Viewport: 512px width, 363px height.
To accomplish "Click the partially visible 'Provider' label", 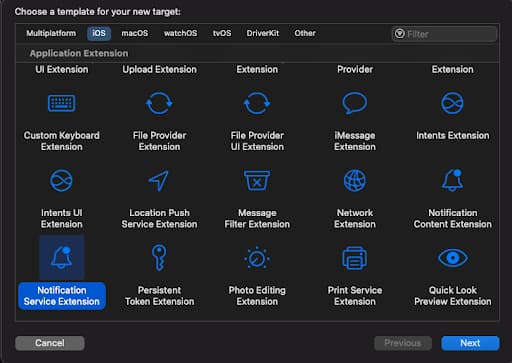I will [355, 69].
